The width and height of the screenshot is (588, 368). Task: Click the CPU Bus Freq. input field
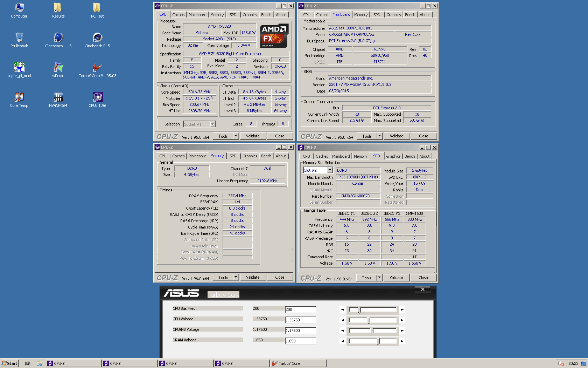tap(300, 309)
